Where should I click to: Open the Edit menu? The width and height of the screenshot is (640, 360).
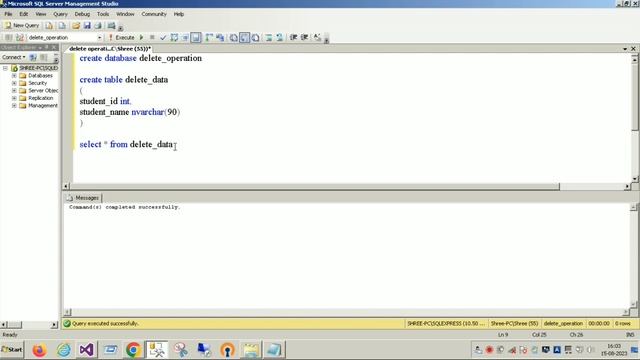point(24,14)
